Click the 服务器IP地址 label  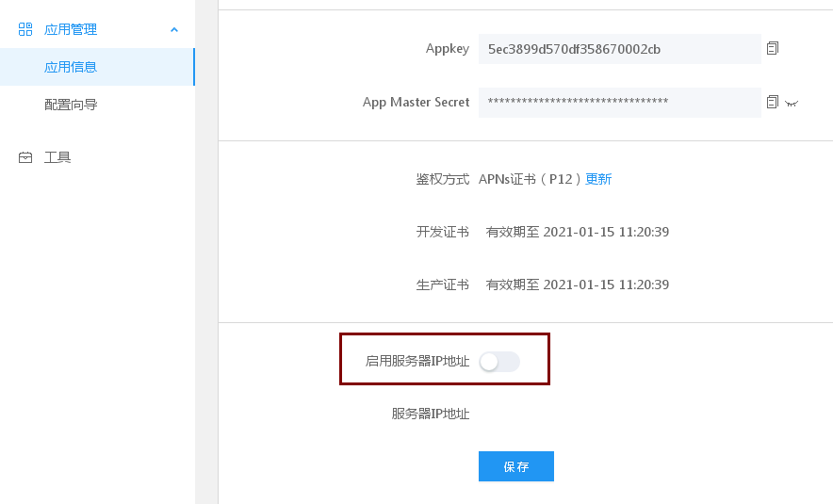pyautogui.click(x=431, y=414)
